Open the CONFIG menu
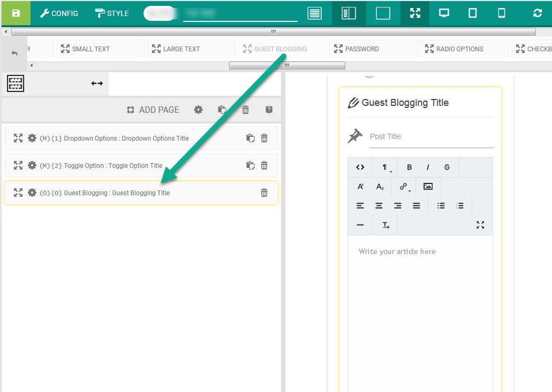The height and width of the screenshot is (392, 552). click(59, 13)
